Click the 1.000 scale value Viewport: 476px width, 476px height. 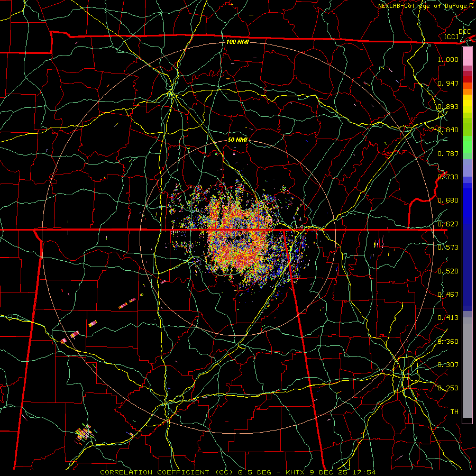pyautogui.click(x=448, y=59)
